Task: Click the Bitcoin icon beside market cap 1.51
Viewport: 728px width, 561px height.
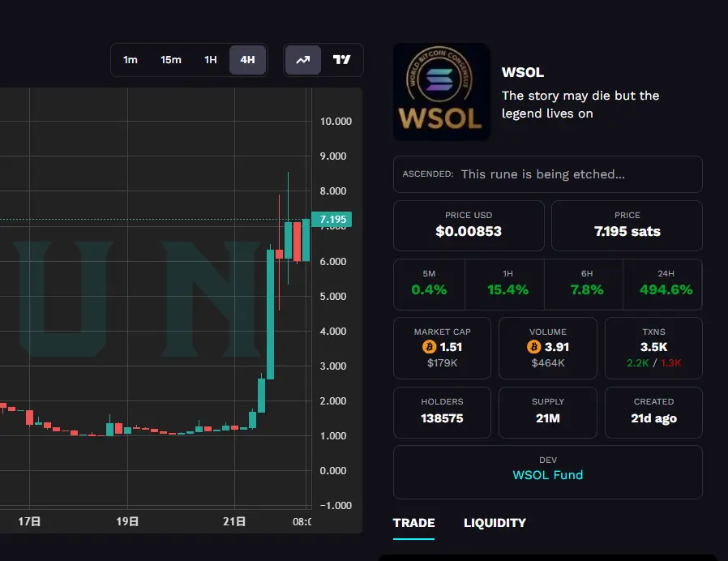Action: (x=429, y=347)
